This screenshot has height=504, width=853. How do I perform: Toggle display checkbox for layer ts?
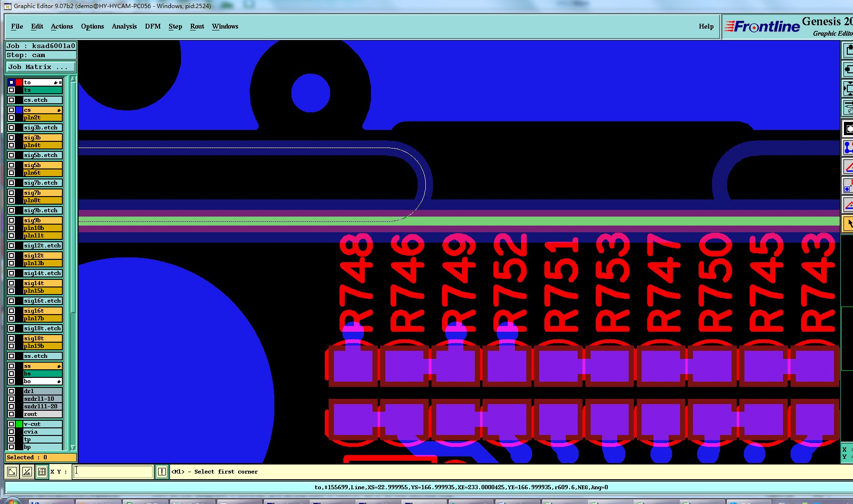pos(11,90)
